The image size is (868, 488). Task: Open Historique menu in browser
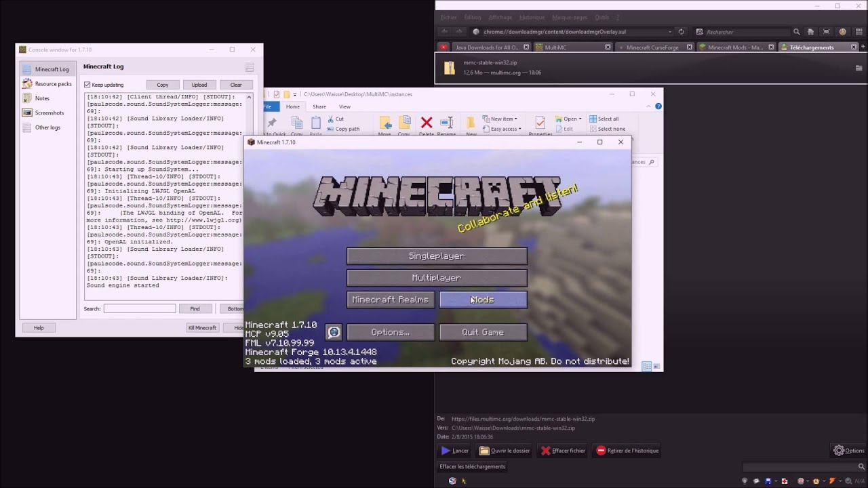(x=532, y=18)
